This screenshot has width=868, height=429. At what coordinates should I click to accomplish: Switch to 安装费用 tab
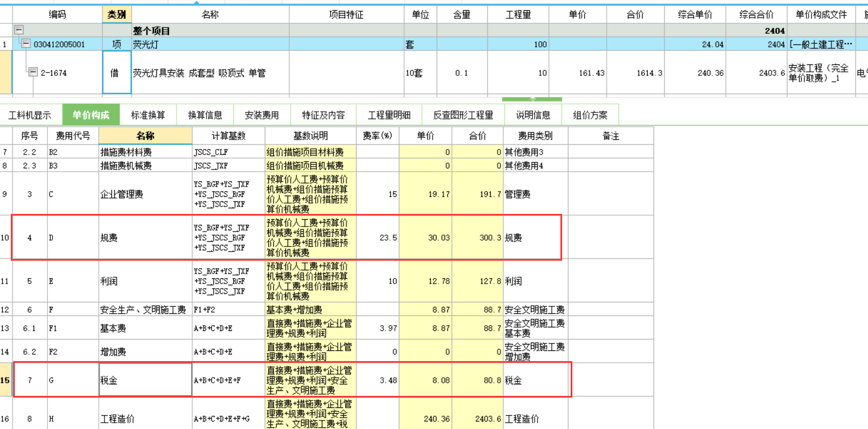262,115
